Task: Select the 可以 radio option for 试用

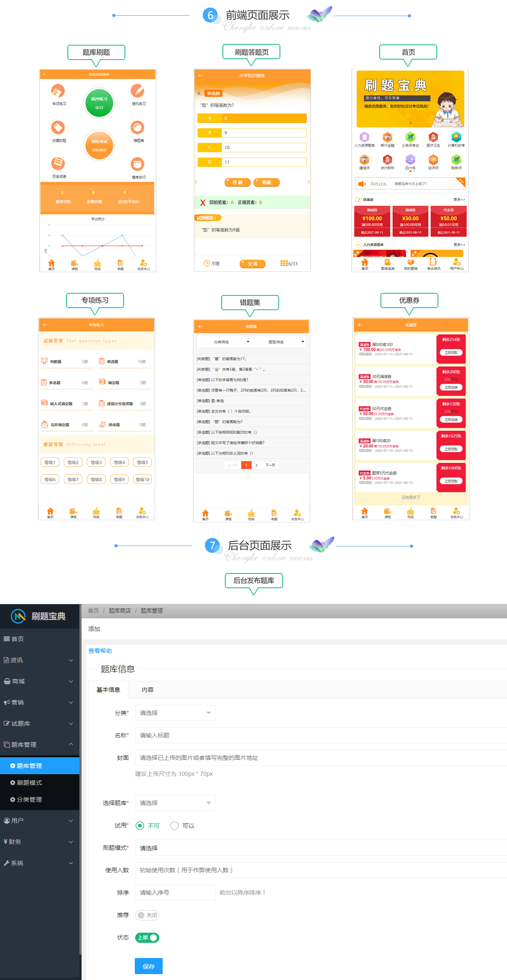Action: (x=174, y=825)
